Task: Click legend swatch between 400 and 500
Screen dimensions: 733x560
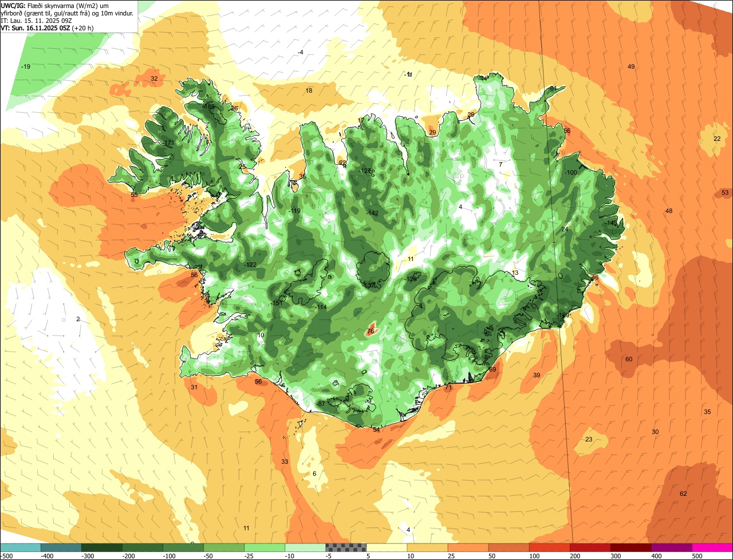Action: pos(671,547)
